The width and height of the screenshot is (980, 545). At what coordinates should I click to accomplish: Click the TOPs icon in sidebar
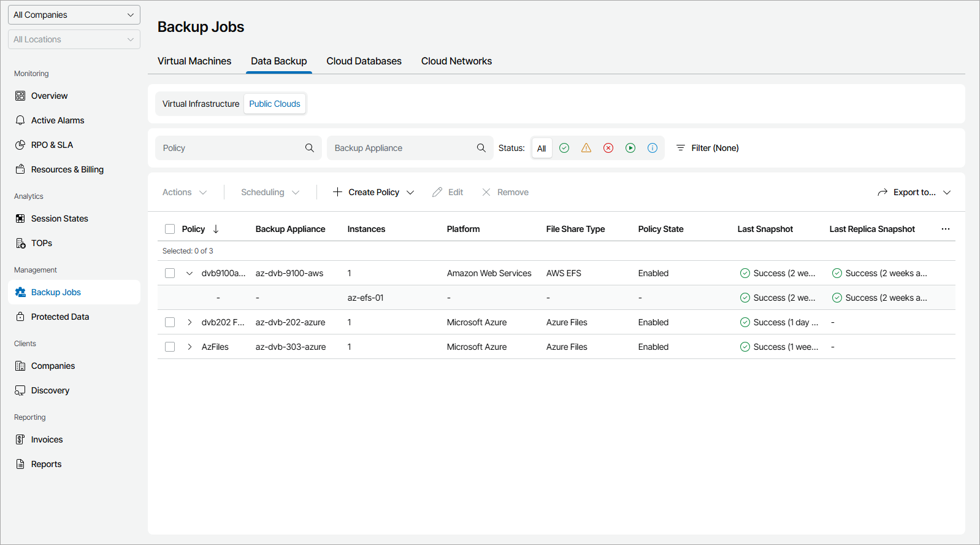click(20, 243)
